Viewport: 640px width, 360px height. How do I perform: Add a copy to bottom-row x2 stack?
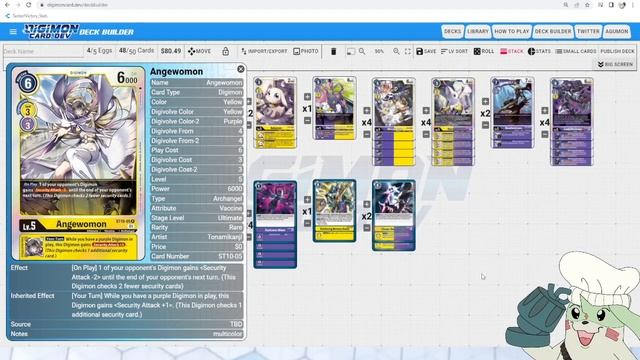(x=367, y=204)
